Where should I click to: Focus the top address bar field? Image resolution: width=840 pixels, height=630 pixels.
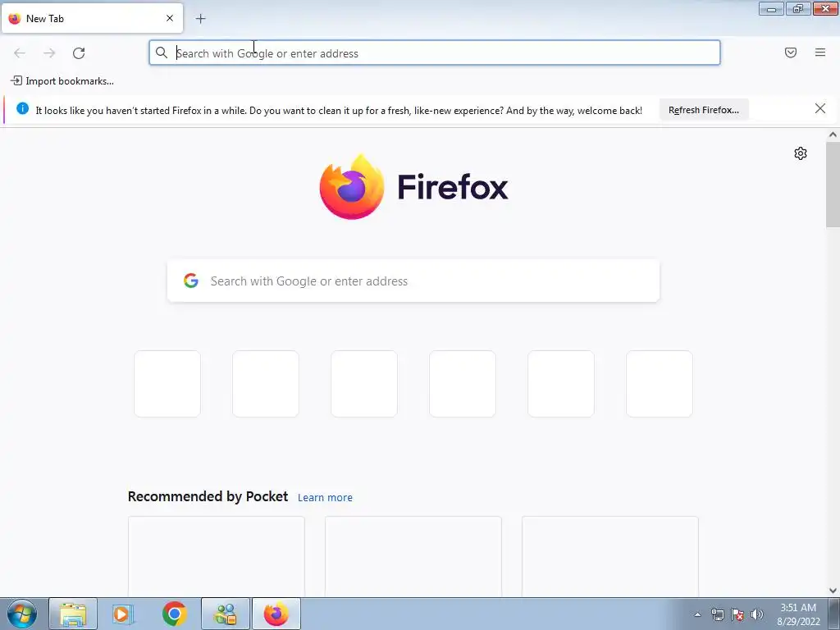pos(435,52)
